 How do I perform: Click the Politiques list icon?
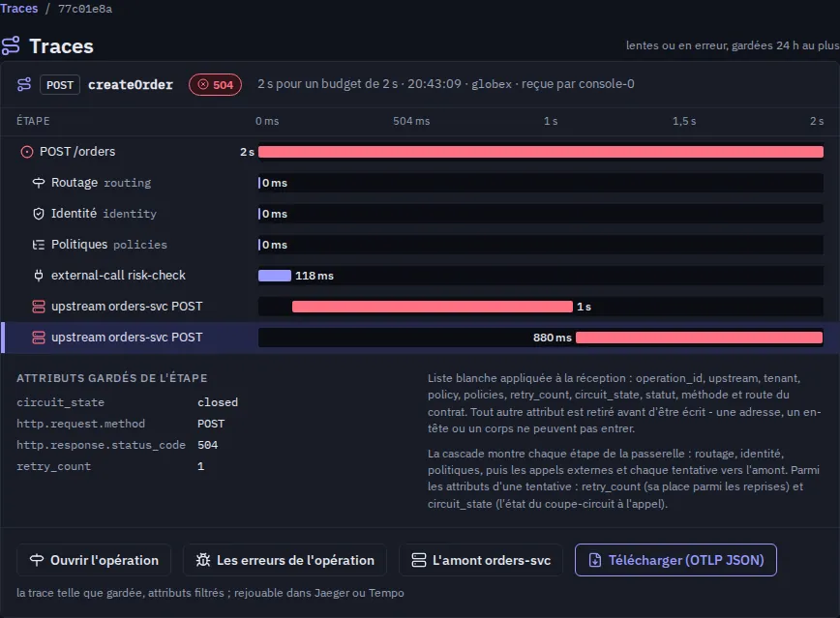[x=39, y=245]
